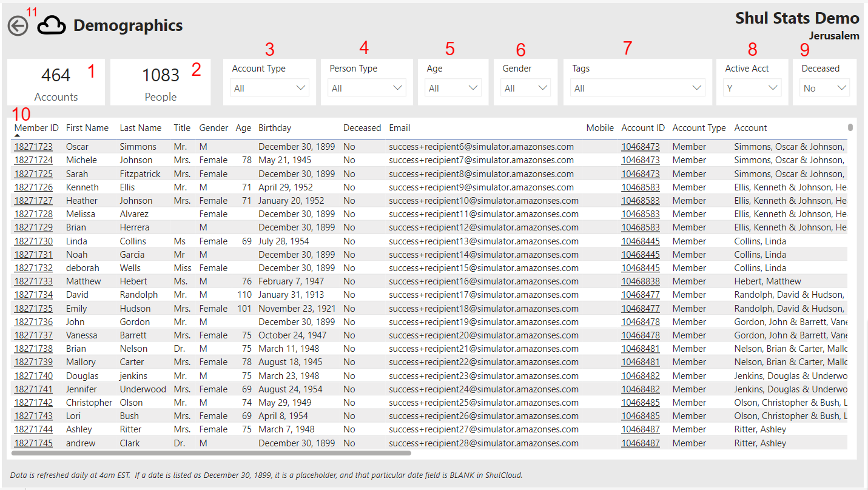Change the Active Acct dropdown value

[752, 88]
